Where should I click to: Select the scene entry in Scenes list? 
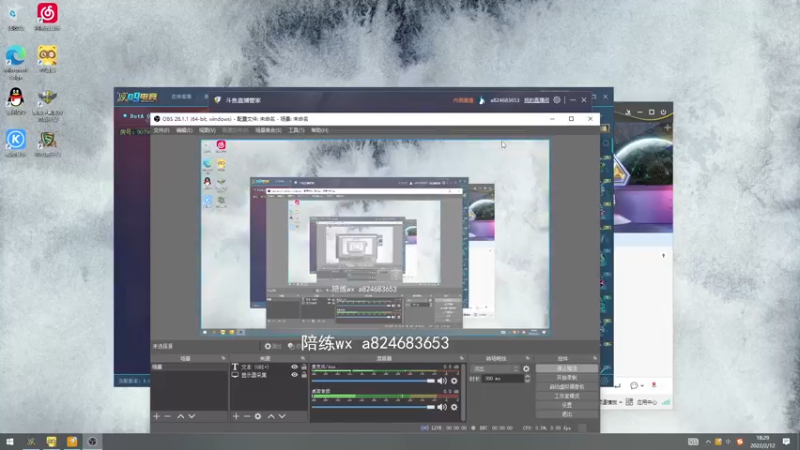(189, 367)
